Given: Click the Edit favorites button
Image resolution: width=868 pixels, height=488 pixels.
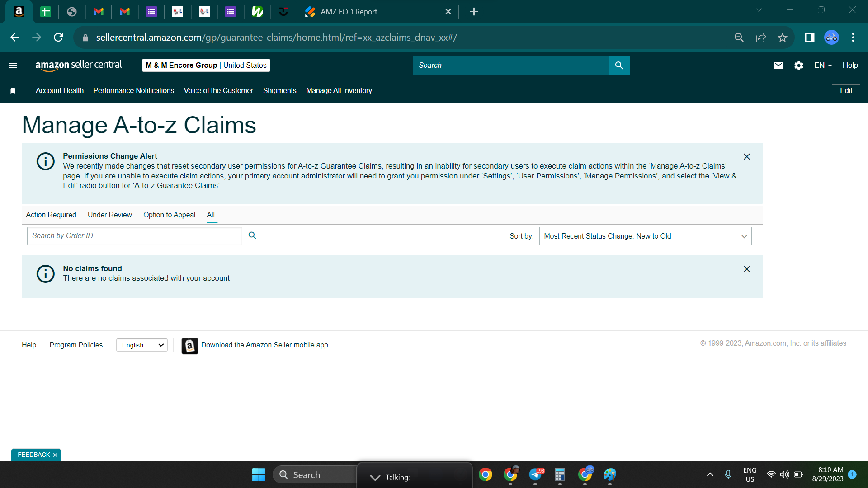Looking at the screenshot, I should 846,91.
